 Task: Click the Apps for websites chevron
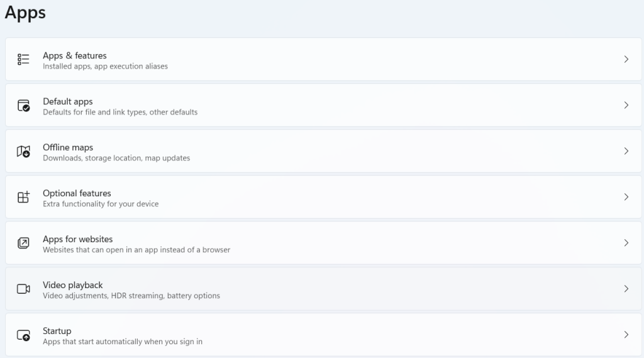tap(626, 243)
